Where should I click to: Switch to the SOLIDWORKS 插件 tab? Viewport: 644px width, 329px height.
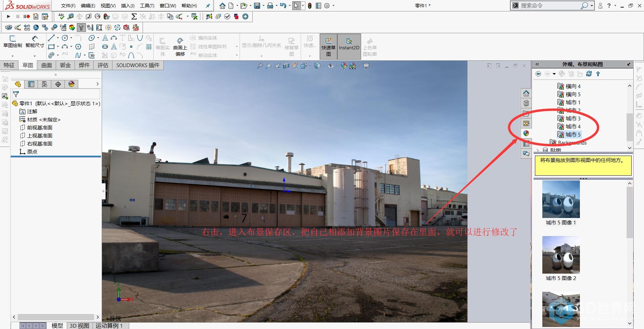click(138, 65)
